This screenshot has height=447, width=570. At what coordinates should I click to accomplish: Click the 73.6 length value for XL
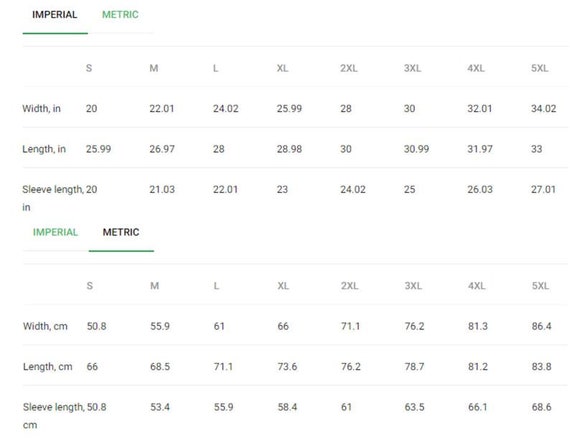point(287,367)
